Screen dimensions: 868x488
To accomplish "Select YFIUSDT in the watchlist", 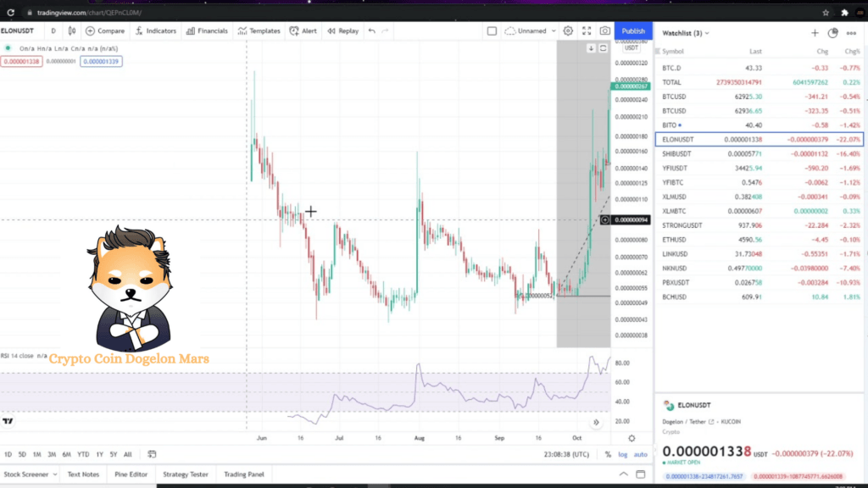I will point(759,169).
